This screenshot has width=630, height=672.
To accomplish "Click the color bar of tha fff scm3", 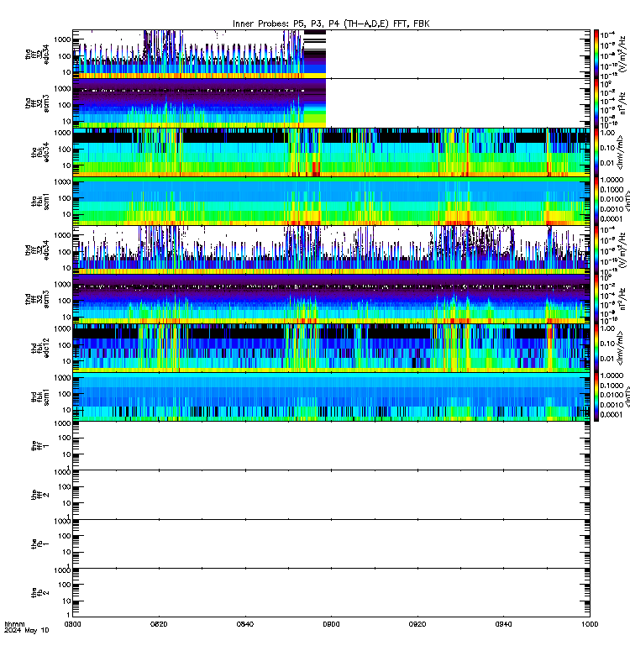I will [596, 102].
